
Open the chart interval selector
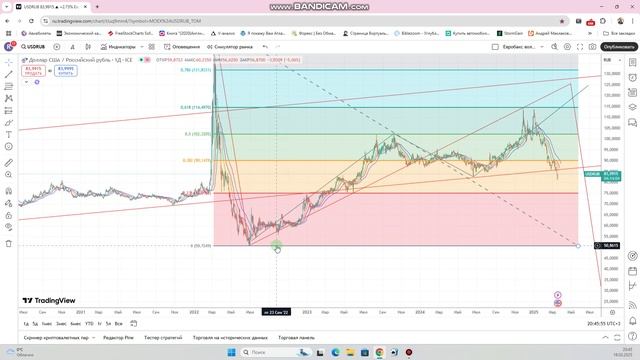tap(73, 47)
